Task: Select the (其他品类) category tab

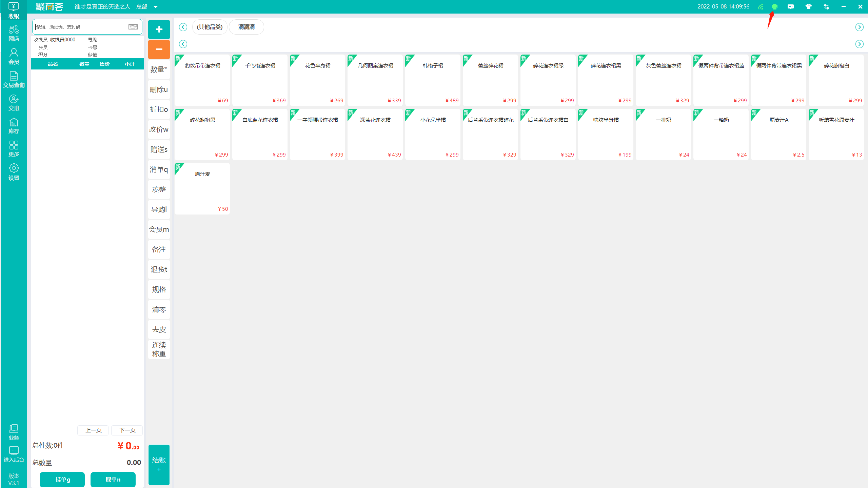Action: pyautogui.click(x=210, y=27)
